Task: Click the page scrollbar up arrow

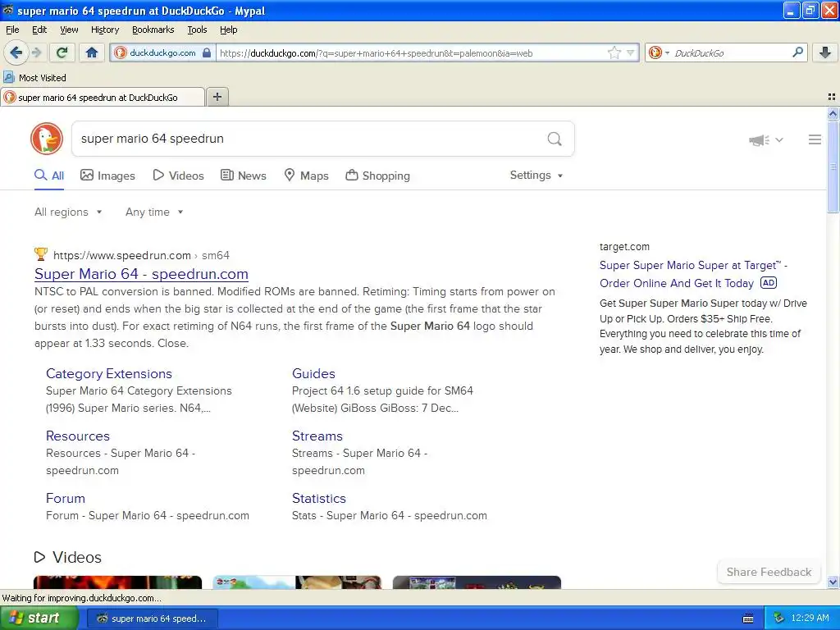Action: click(x=833, y=113)
